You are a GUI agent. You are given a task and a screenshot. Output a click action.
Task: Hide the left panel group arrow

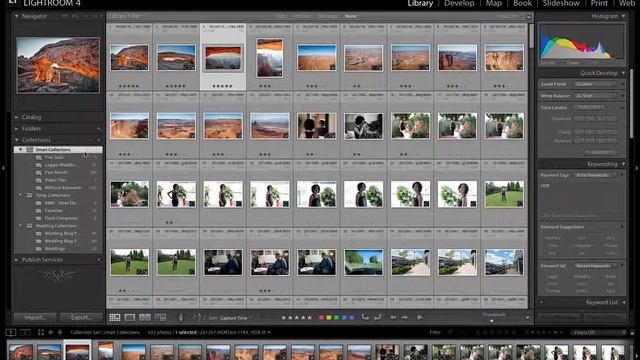click(3, 167)
